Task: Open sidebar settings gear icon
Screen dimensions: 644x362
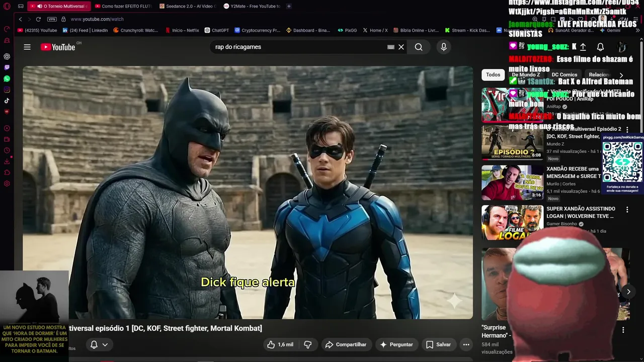Action: tap(7, 184)
